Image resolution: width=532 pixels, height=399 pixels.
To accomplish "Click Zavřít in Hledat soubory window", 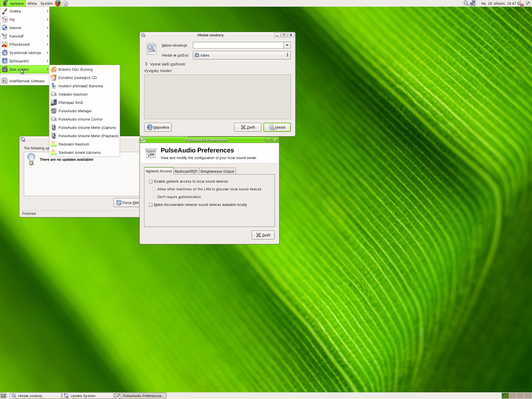I will (x=248, y=127).
